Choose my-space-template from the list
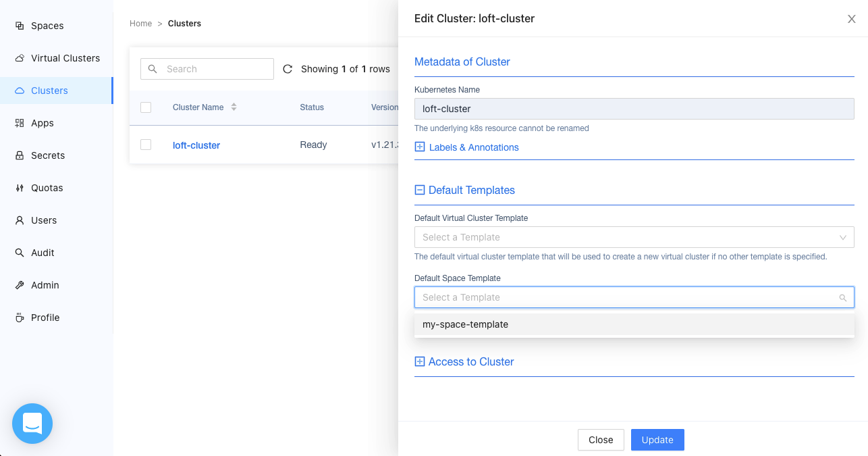Image resolution: width=868 pixels, height=456 pixels. [465, 324]
